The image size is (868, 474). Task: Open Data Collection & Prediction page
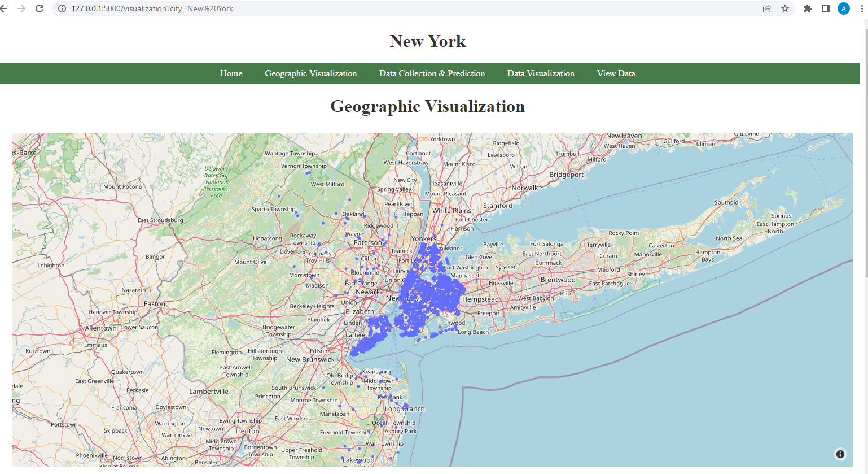click(432, 73)
